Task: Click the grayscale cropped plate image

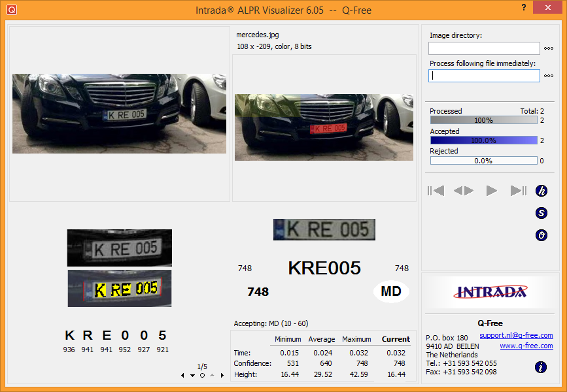Action: pos(120,248)
